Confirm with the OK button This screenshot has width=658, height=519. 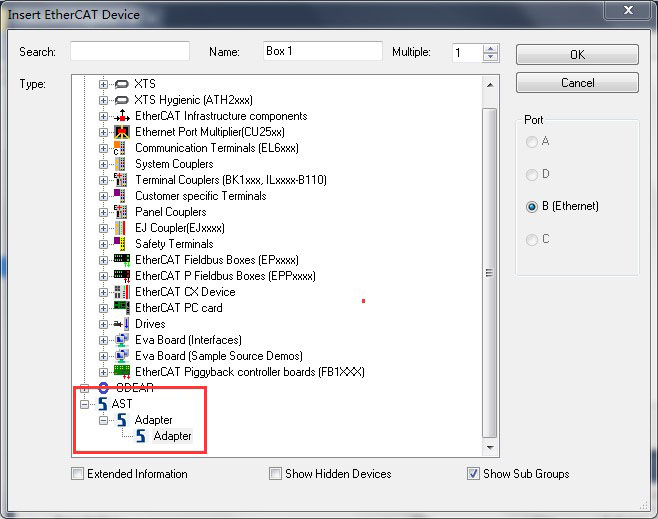pyautogui.click(x=577, y=55)
